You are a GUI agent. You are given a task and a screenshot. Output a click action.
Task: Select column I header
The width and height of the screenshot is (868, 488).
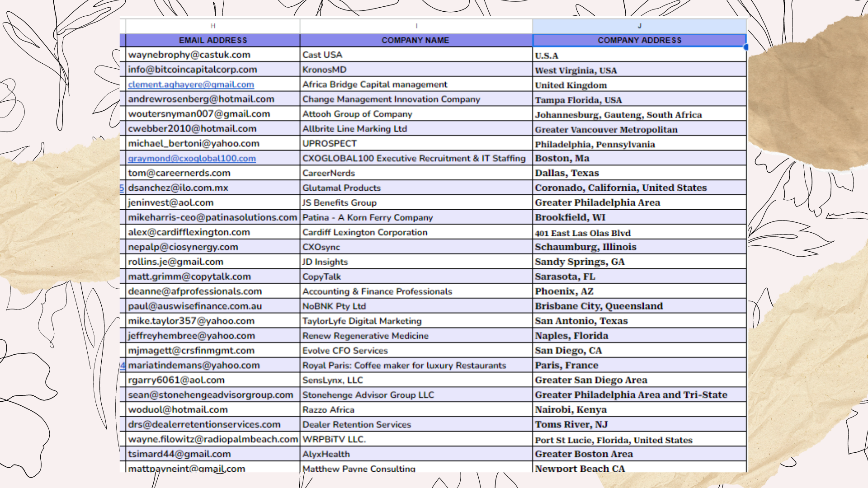(x=416, y=26)
